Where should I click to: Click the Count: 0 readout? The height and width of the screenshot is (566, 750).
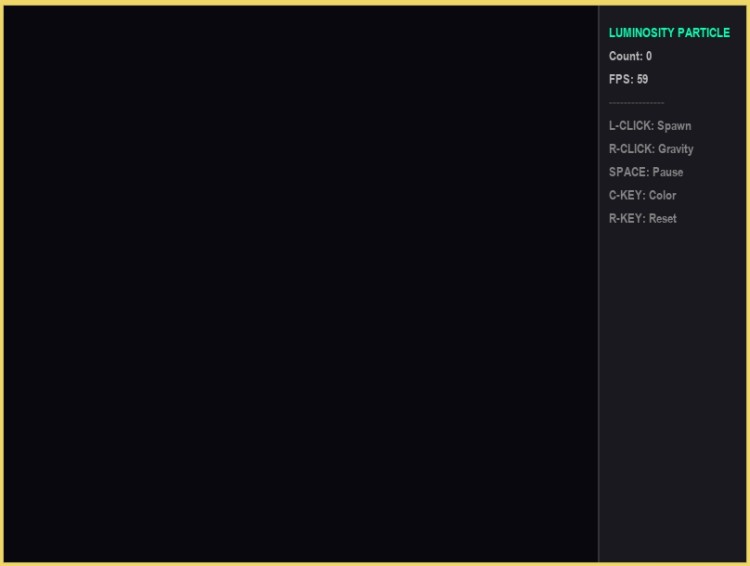pyautogui.click(x=630, y=56)
